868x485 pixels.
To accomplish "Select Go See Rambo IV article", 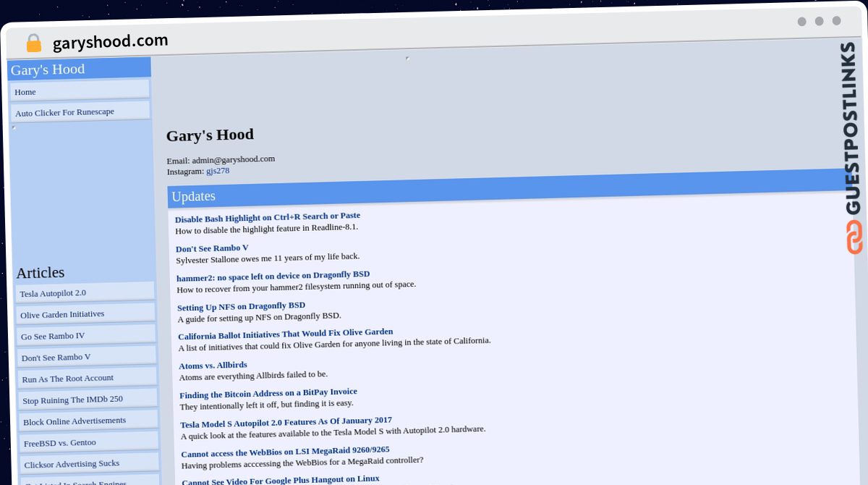I will [87, 335].
